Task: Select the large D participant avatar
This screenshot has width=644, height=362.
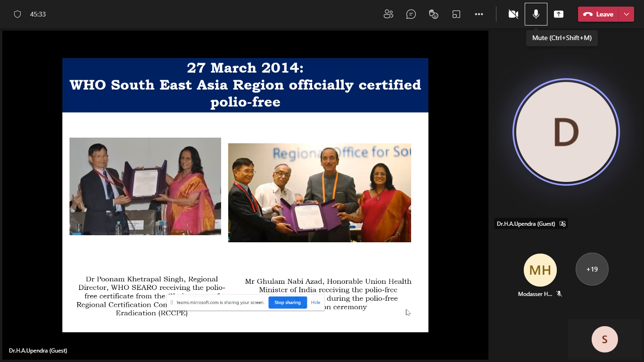Action: (566, 132)
